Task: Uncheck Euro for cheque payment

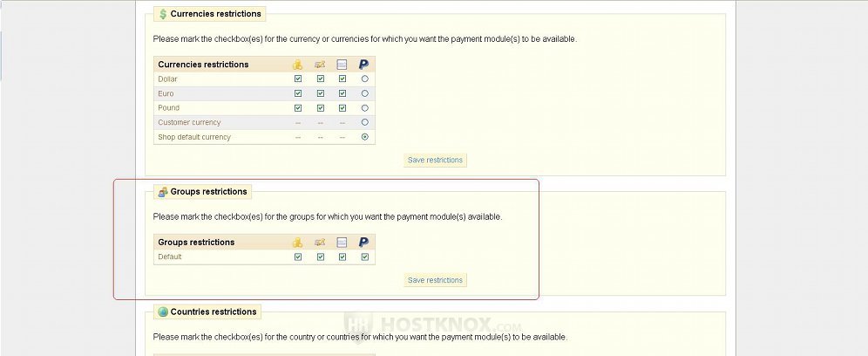Action: [321, 93]
